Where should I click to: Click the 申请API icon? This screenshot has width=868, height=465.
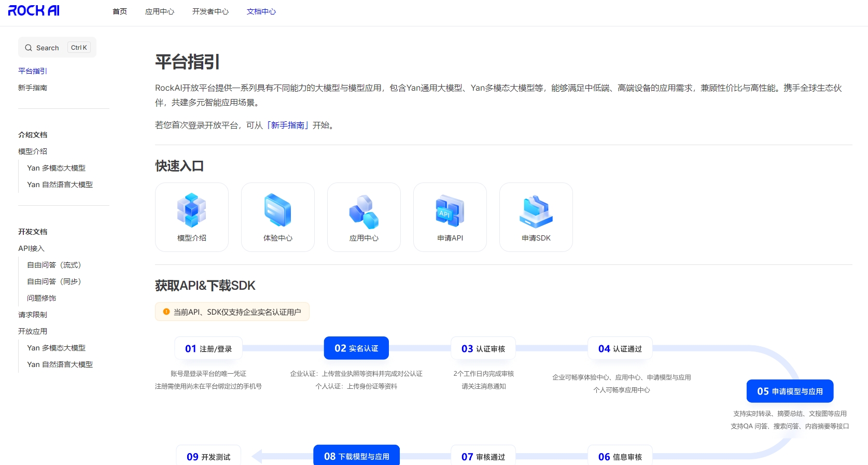[450, 210]
